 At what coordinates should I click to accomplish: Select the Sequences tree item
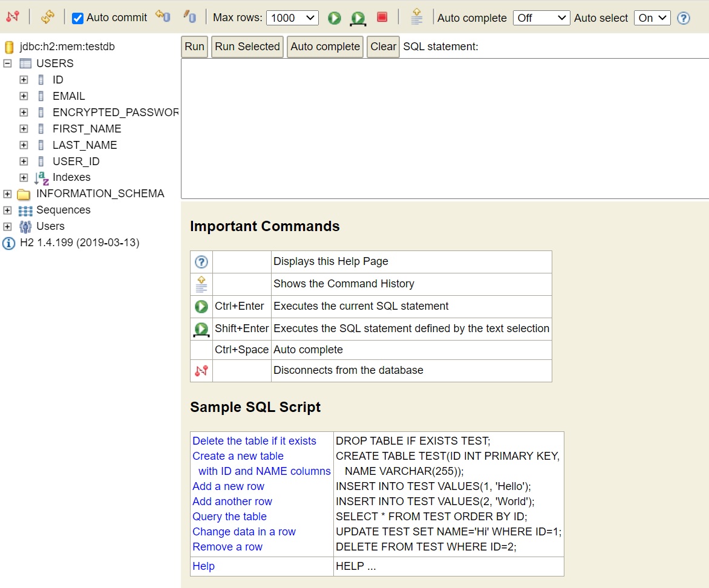click(63, 210)
